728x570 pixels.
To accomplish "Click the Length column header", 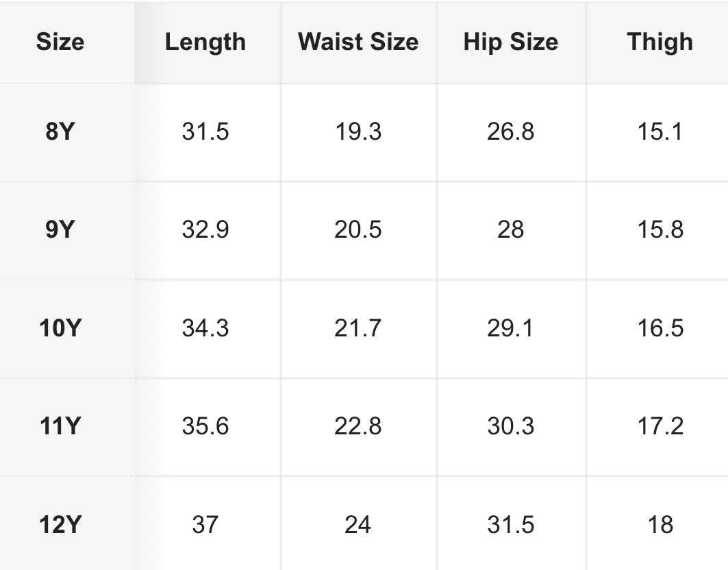I will pyautogui.click(x=205, y=42).
